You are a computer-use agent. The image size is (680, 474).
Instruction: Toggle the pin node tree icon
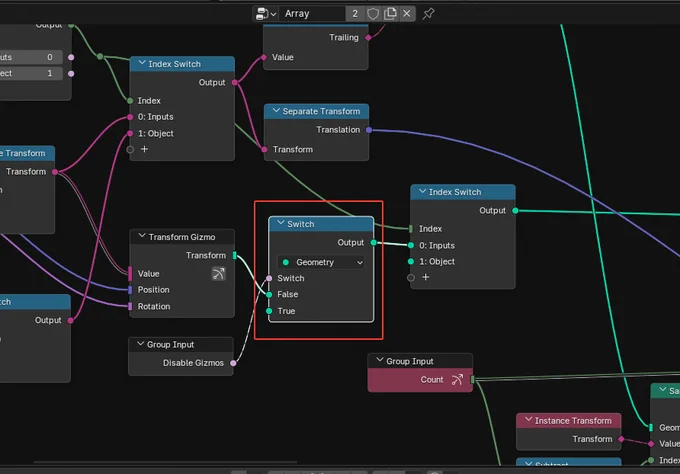428,14
